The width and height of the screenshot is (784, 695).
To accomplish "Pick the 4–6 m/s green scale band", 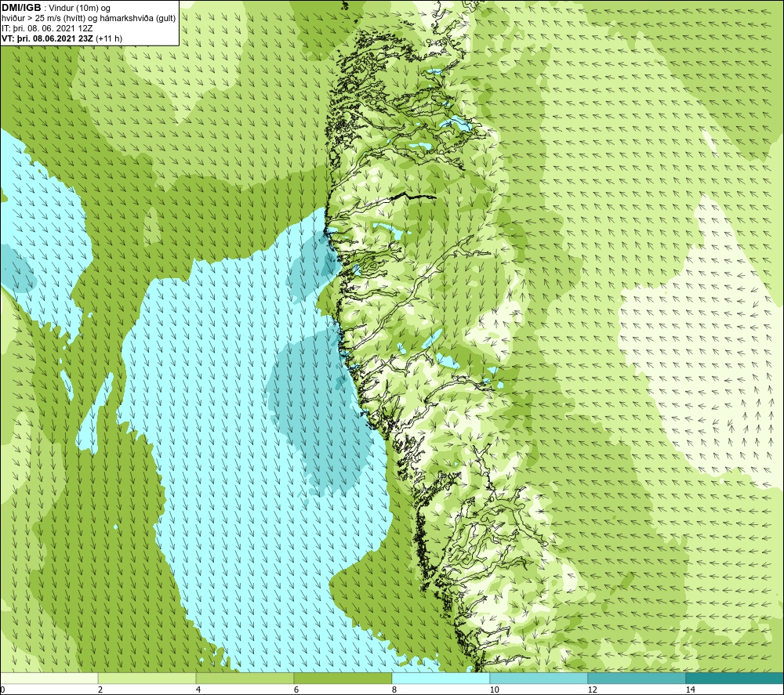I will point(245,678).
